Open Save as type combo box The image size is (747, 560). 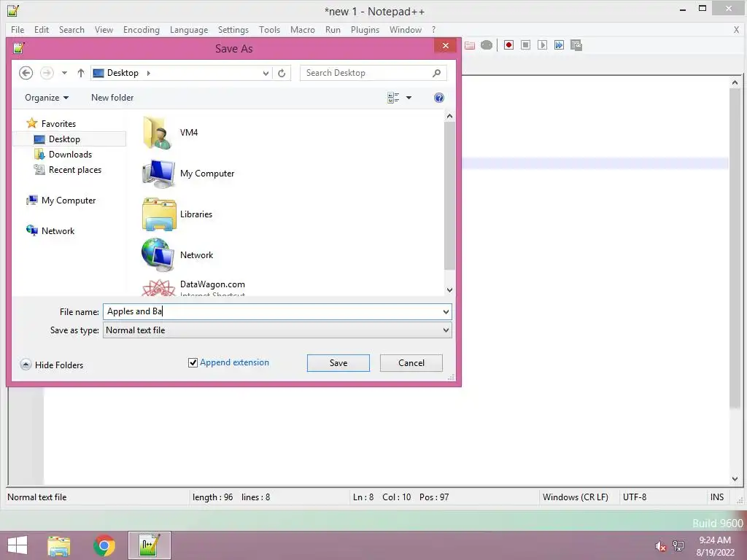[x=277, y=330]
